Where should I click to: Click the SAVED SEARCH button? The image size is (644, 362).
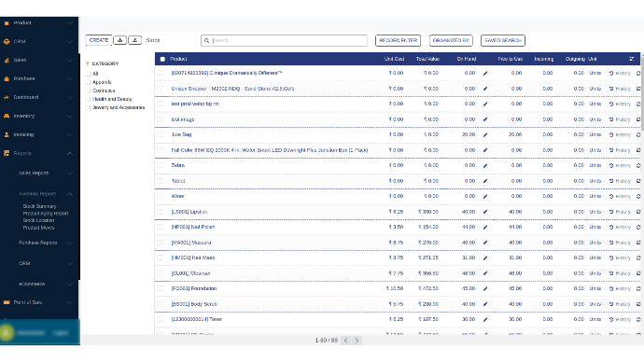point(503,41)
